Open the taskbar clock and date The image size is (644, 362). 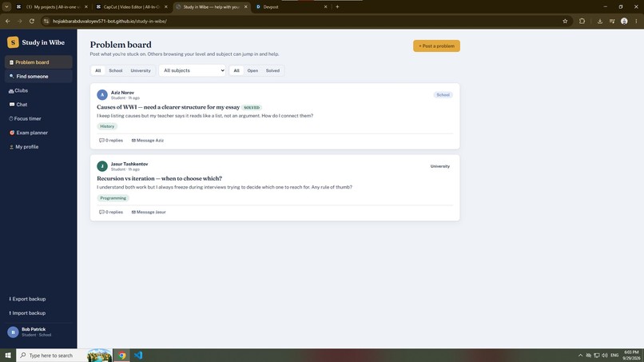631,356
